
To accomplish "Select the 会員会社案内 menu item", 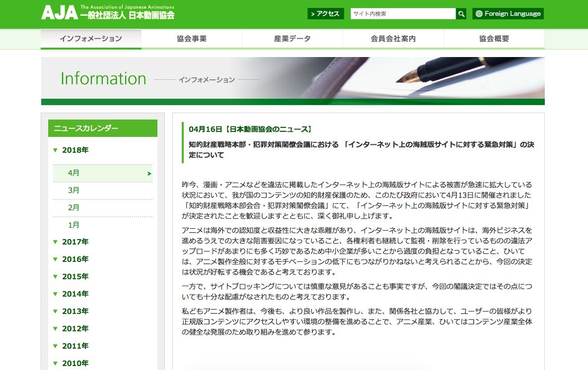I will point(393,39).
